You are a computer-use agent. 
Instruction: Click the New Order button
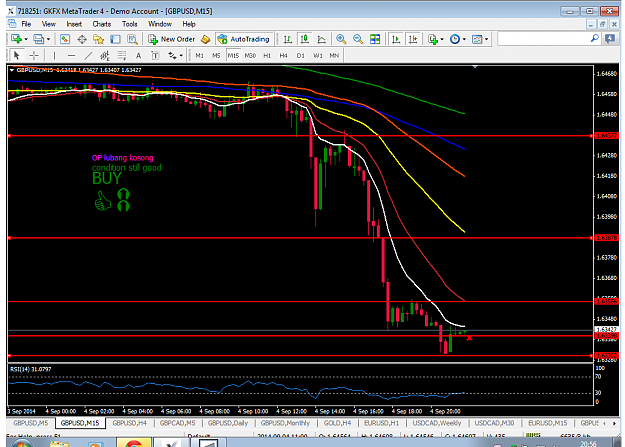[172, 39]
